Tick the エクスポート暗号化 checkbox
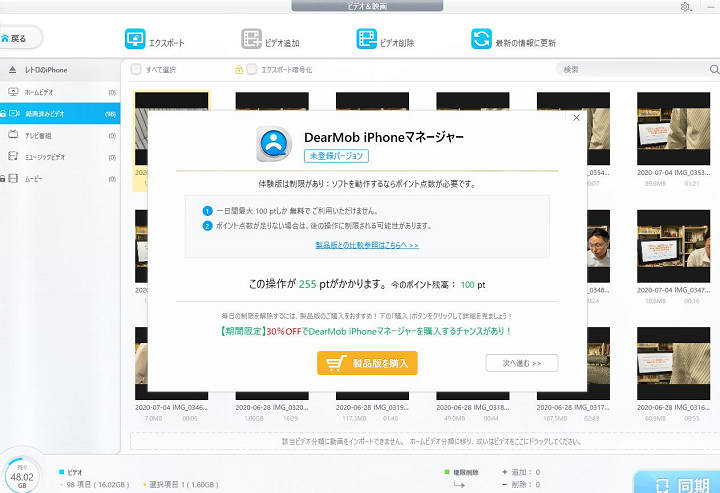This screenshot has height=493, width=720. pyautogui.click(x=252, y=69)
